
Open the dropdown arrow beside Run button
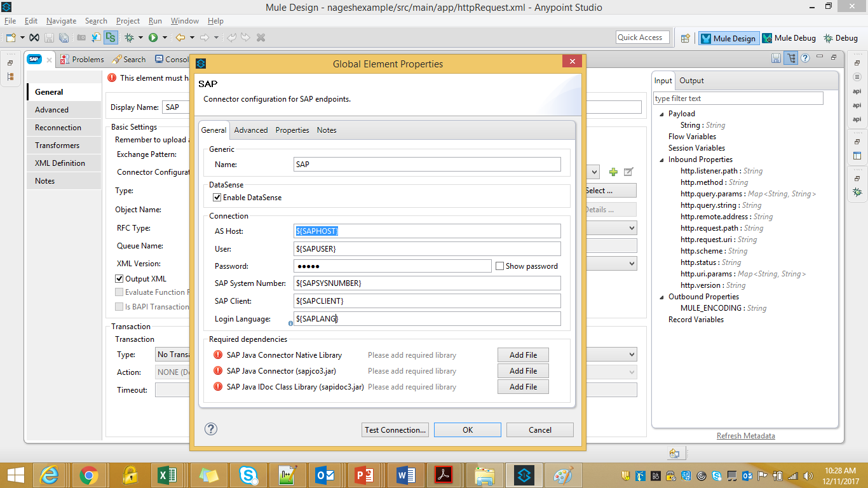165,38
